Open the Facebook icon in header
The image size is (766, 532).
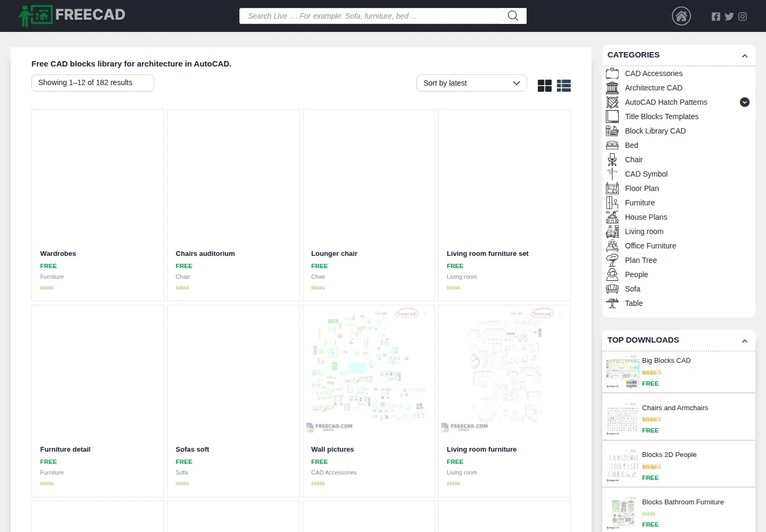716,16
